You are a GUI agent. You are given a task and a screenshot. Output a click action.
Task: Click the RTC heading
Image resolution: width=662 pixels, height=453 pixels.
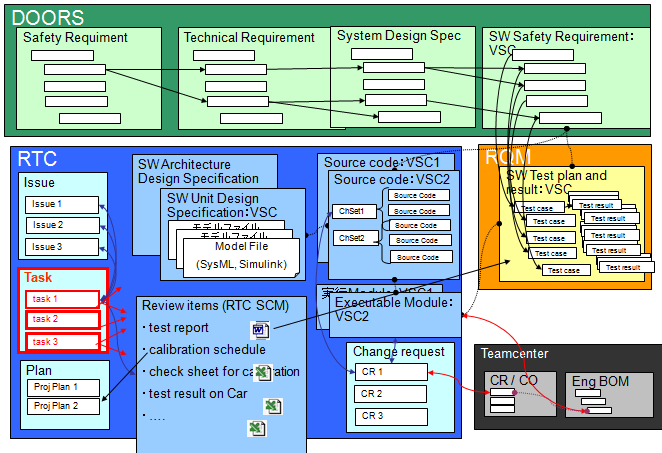(37, 159)
